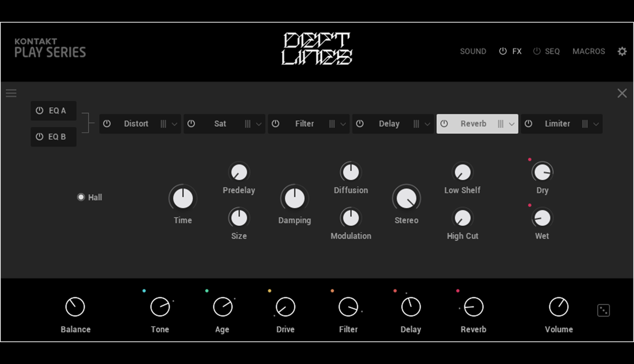This screenshot has width=634, height=364.
Task: Click the bottom Filter macro knob
Action: click(x=348, y=307)
